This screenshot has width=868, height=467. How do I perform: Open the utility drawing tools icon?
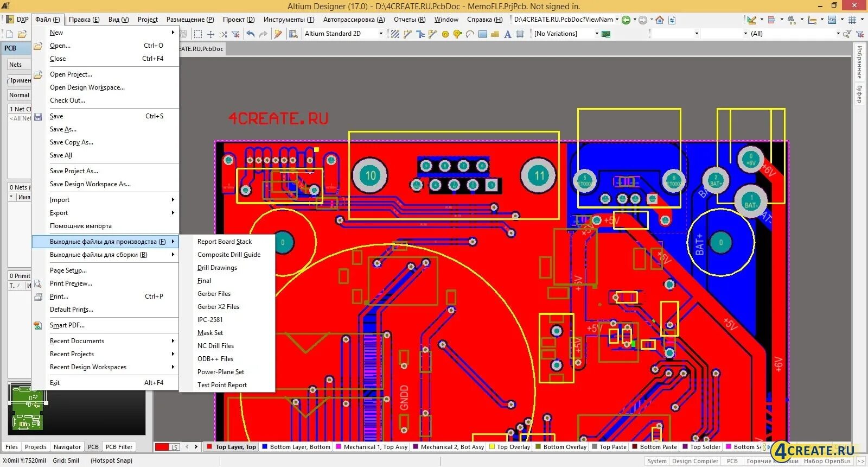752,20
